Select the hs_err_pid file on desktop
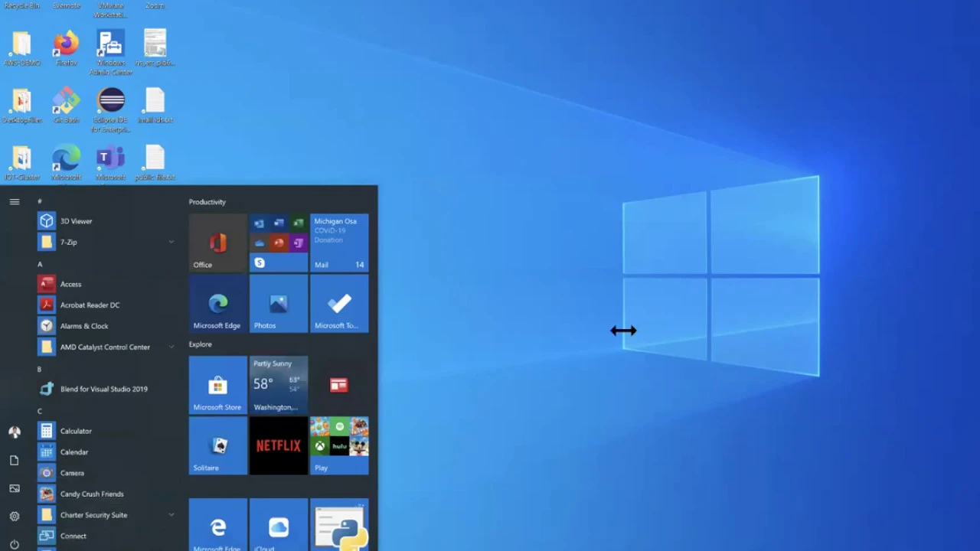The image size is (980, 551). click(155, 49)
